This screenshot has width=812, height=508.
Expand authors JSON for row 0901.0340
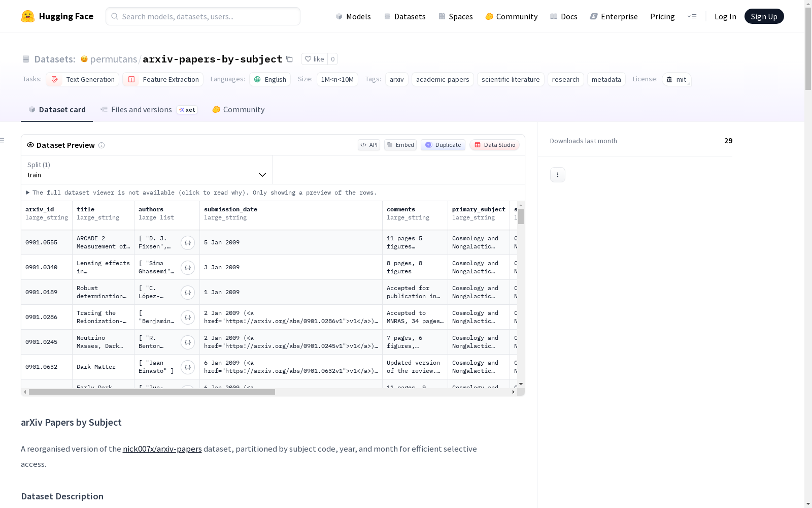click(x=188, y=268)
